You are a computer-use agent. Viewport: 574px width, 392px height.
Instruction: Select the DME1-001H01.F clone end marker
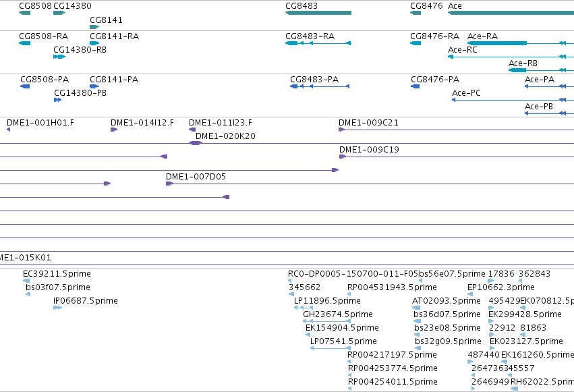pyautogui.click(x=8, y=130)
